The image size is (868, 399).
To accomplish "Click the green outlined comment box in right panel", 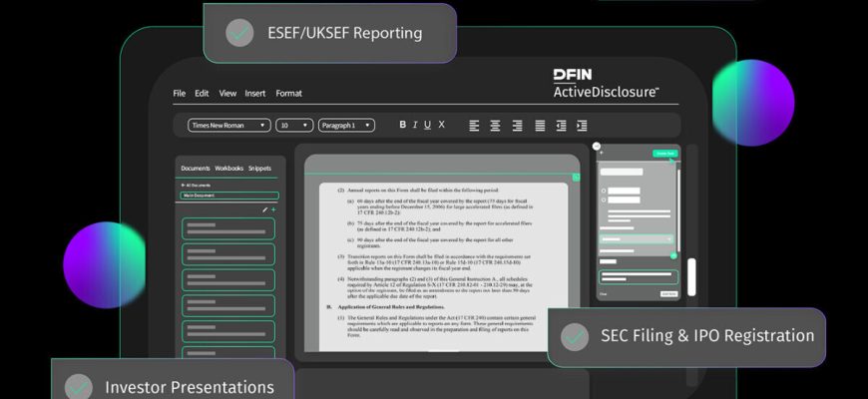I will pos(638,277).
